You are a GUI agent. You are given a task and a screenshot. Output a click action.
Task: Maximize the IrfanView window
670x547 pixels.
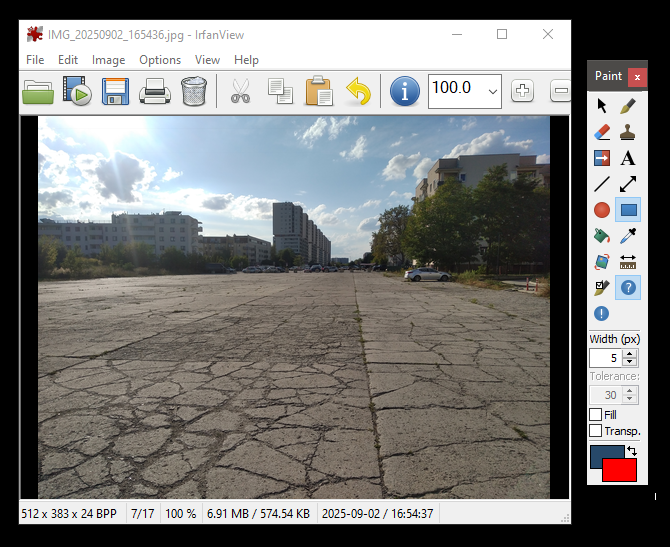click(x=502, y=34)
